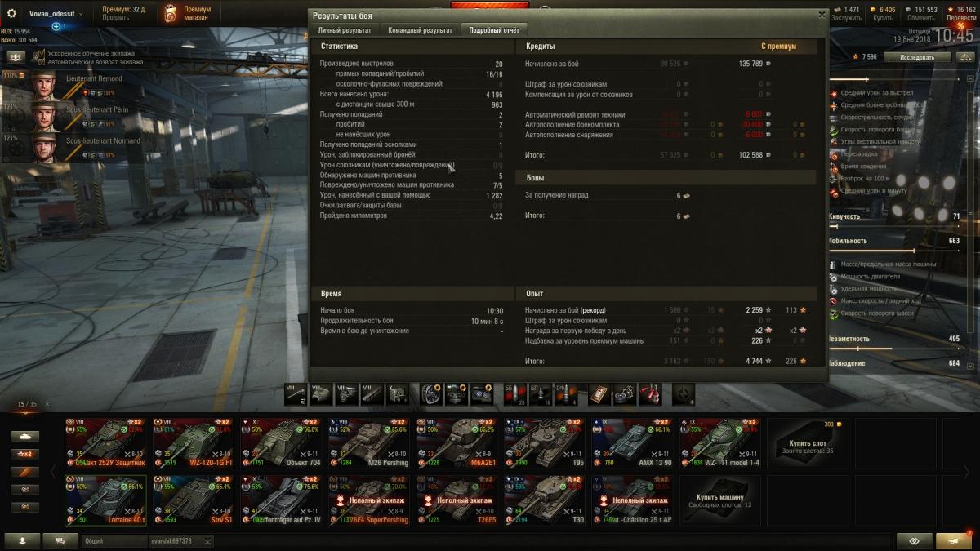Viewport: 980px width, 551px height.
Task: Select the M6A2E1 tank
Action: [x=457, y=443]
